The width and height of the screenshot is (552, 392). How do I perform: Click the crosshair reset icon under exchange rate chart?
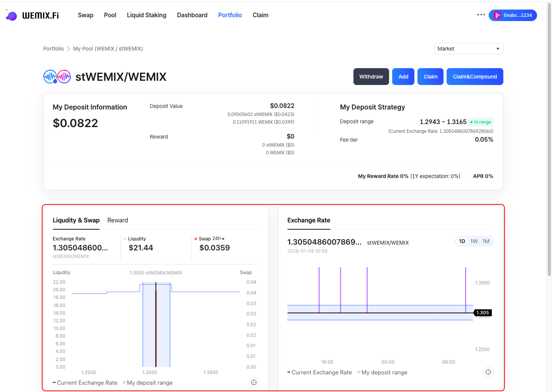(x=488, y=372)
